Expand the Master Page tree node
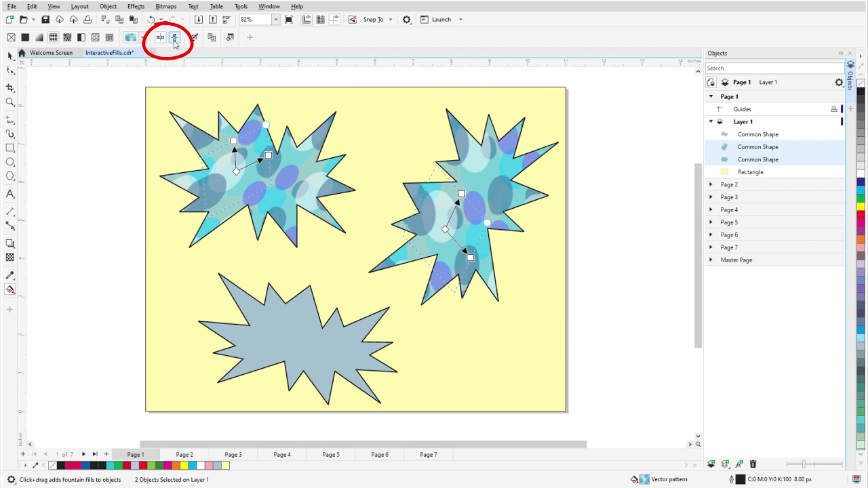The width and height of the screenshot is (868, 488). tap(711, 260)
